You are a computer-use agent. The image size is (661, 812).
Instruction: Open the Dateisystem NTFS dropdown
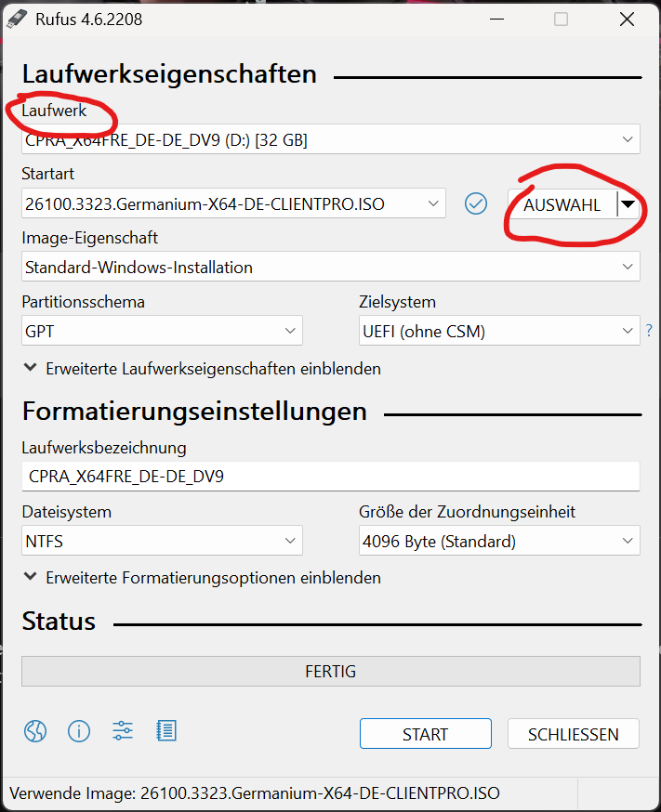click(x=162, y=541)
